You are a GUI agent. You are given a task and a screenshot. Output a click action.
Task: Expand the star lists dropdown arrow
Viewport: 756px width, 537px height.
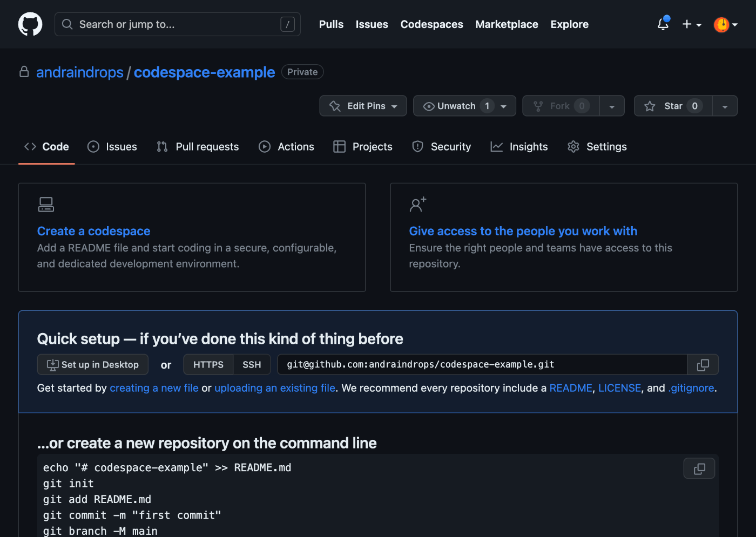pyautogui.click(x=725, y=106)
